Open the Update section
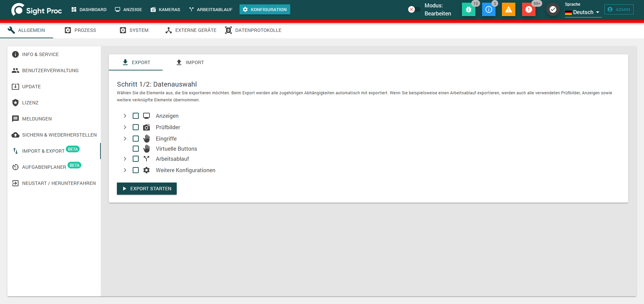The image size is (644, 304). coord(54,87)
